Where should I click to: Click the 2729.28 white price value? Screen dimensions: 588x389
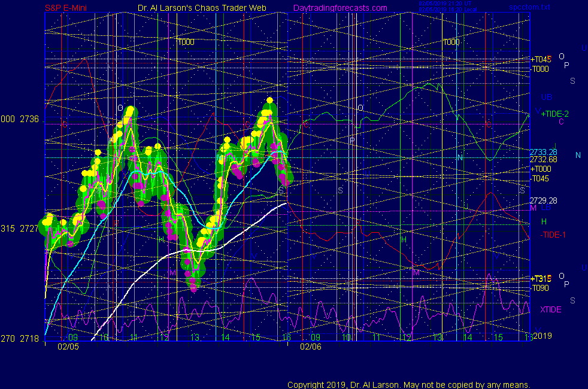tap(543, 200)
